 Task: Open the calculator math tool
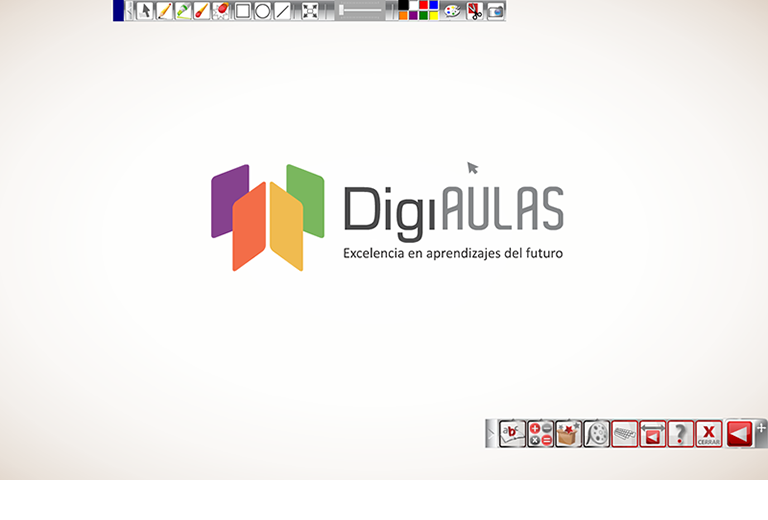[540, 433]
